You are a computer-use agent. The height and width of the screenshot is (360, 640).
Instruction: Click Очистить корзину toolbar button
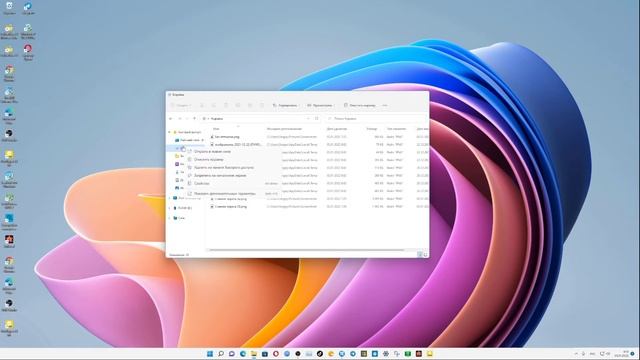click(360, 105)
